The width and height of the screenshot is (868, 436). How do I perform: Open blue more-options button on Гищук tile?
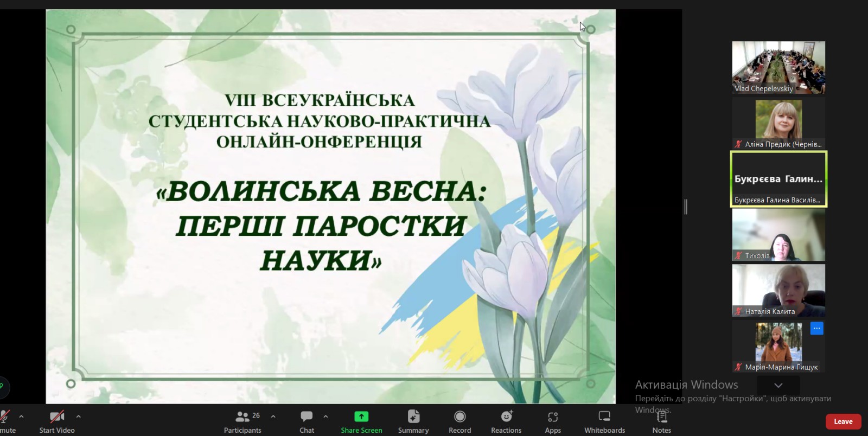coord(816,328)
